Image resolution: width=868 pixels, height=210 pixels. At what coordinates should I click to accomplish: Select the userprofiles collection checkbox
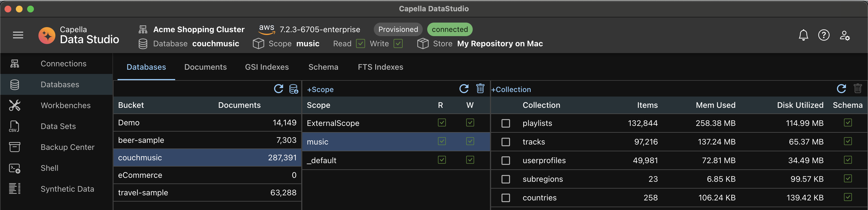pyautogui.click(x=505, y=161)
